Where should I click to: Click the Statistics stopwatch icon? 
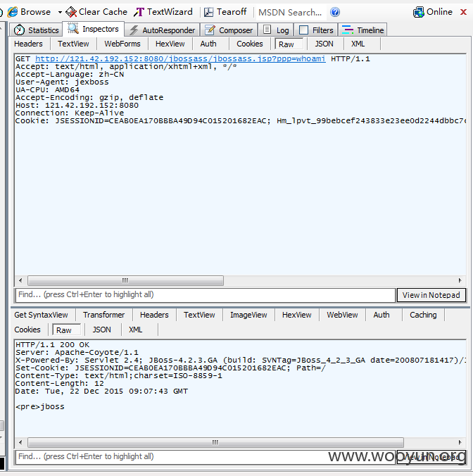[19, 30]
